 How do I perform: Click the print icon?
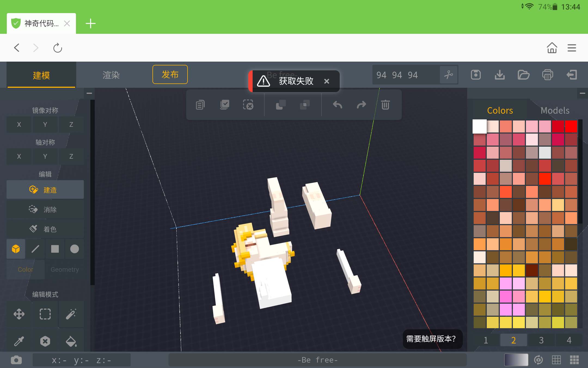547,75
